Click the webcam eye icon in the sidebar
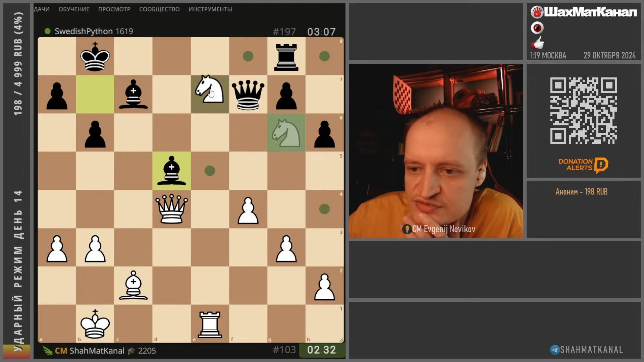 point(538,28)
